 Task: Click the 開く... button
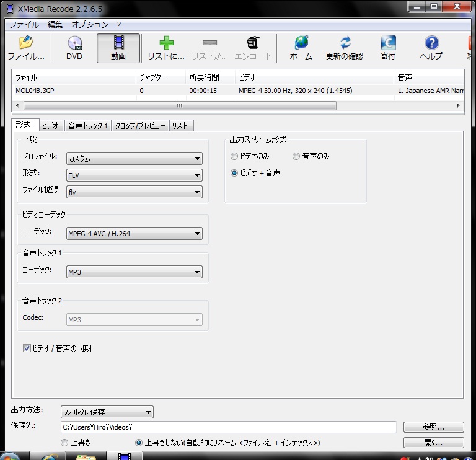tap(433, 443)
